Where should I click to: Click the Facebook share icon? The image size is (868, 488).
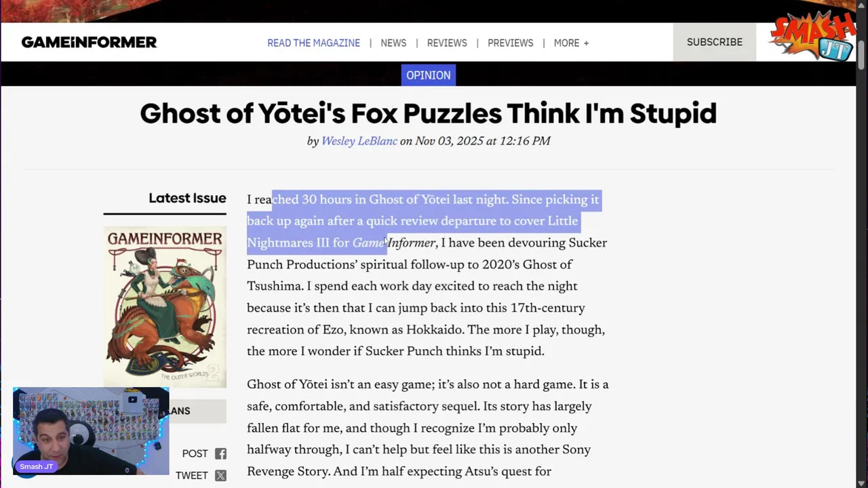(220, 454)
